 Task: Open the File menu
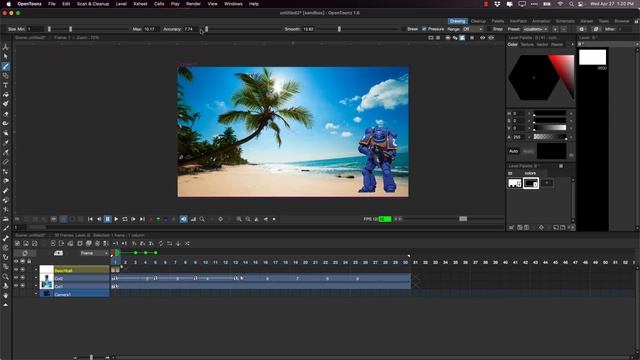(x=52, y=4)
